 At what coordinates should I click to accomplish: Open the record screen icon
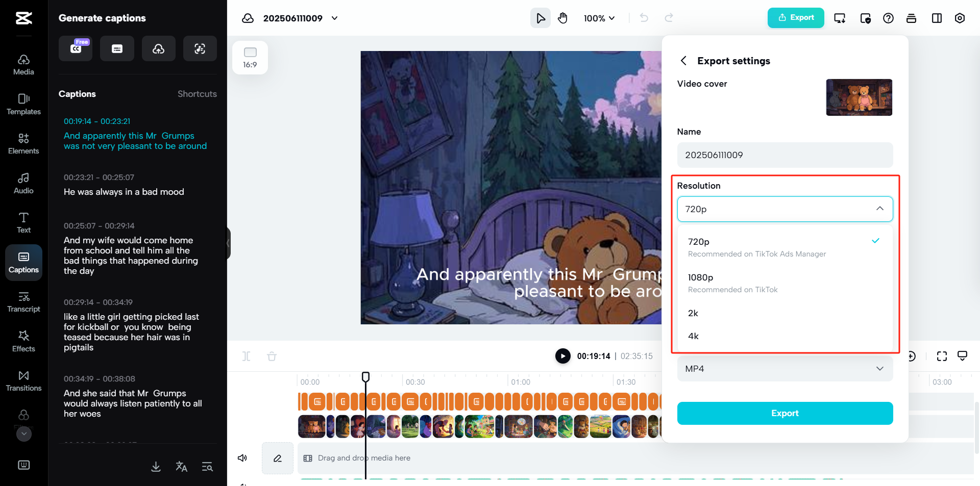point(865,18)
